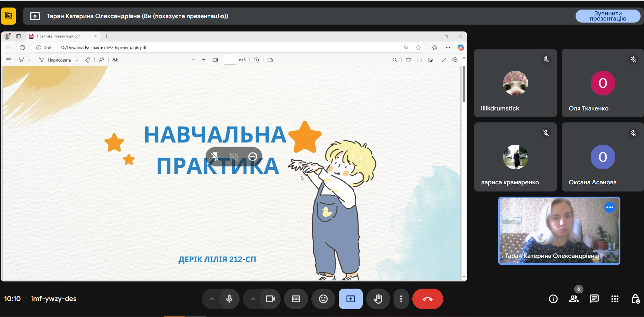The image size is (644, 317).
Task: Open meeting details info icon
Action: click(x=553, y=299)
